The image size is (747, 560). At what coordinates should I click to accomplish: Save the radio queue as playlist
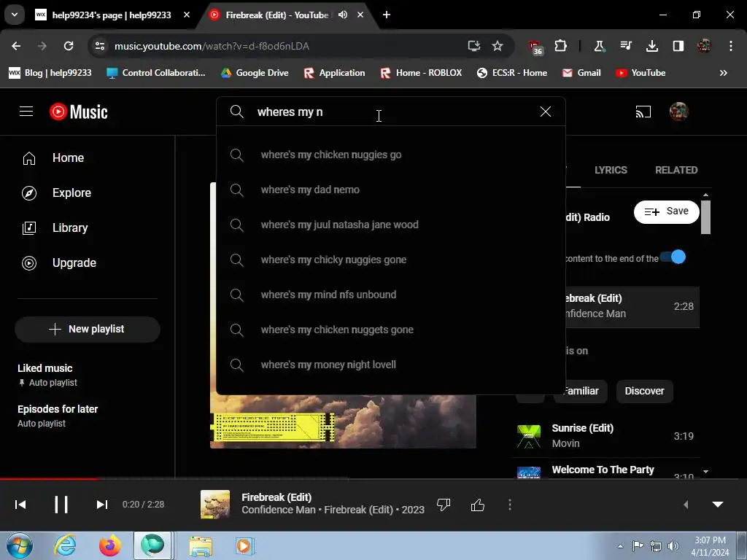667,211
